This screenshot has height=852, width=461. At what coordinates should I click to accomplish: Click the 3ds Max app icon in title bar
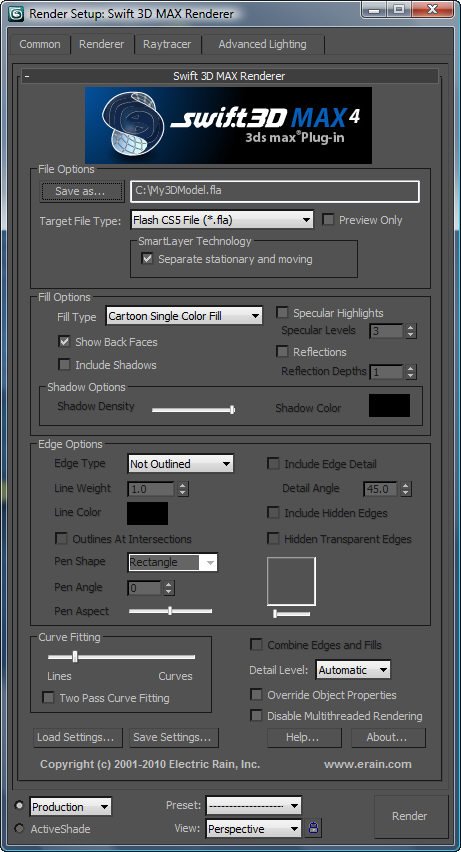16,14
